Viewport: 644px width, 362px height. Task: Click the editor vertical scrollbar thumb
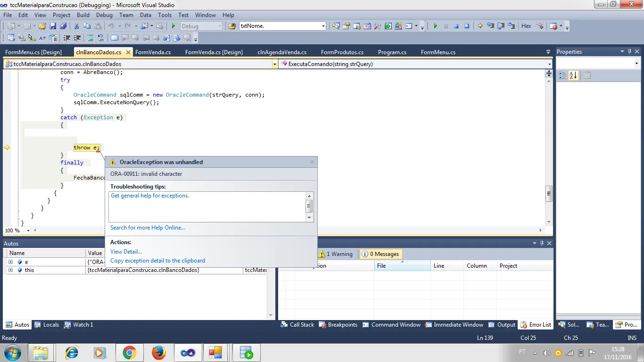pyautogui.click(x=549, y=193)
